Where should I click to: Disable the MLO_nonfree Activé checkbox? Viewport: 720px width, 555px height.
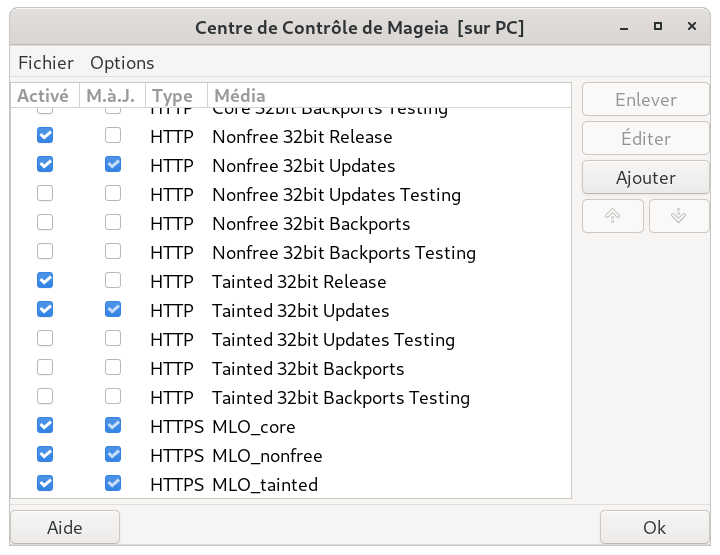[45, 454]
